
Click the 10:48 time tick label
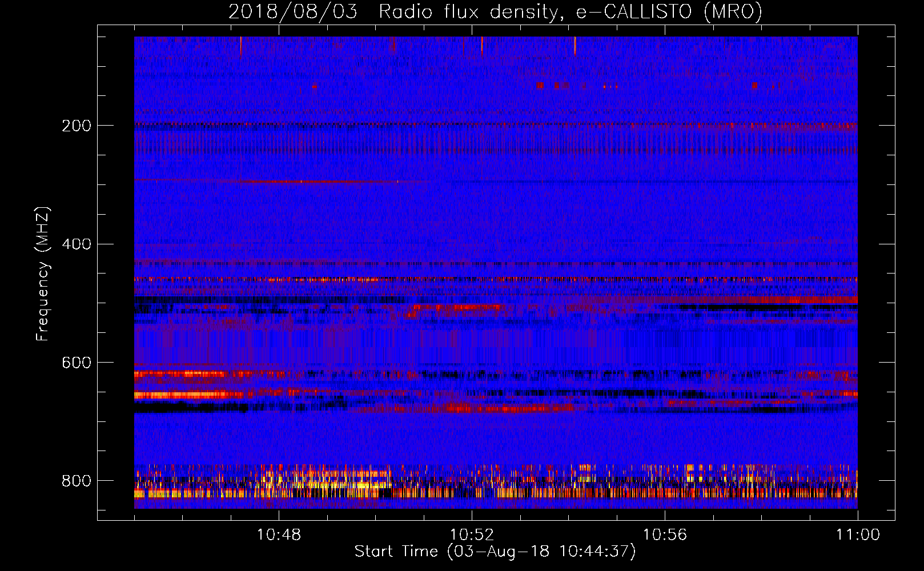(x=279, y=535)
